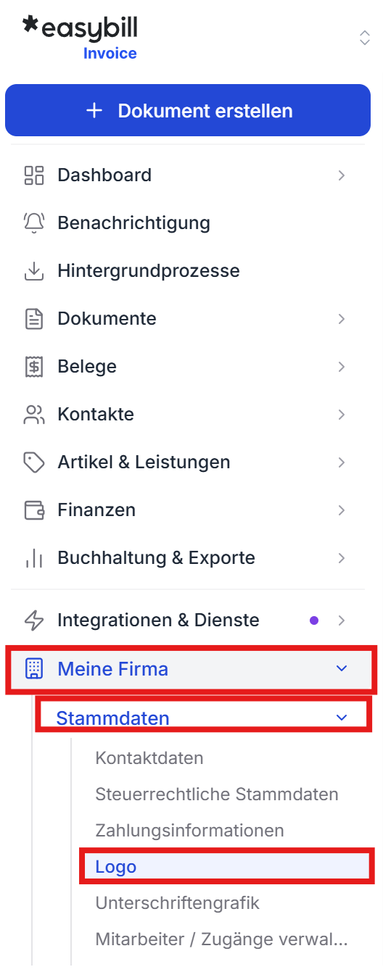Click the Buchhaltung & Exporte chart icon

point(34,558)
